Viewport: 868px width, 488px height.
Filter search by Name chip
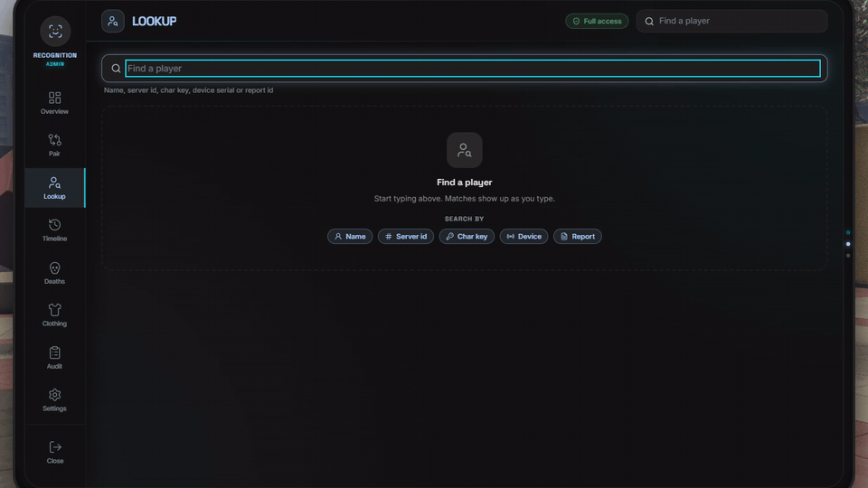pyautogui.click(x=350, y=236)
